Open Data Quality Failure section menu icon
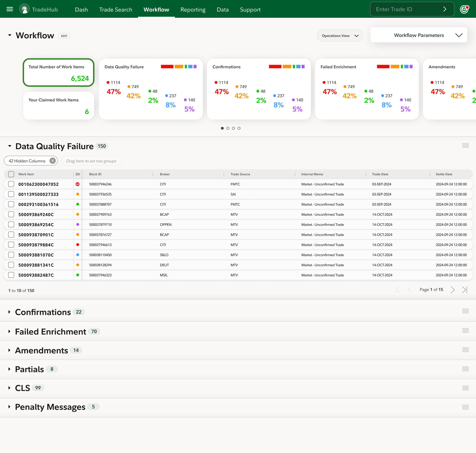Viewport: 476px width, 453px height. click(x=465, y=146)
